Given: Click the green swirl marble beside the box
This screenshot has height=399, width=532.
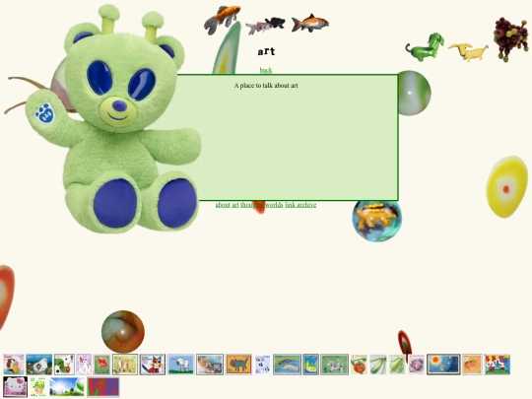Looking at the screenshot, I should 414,93.
